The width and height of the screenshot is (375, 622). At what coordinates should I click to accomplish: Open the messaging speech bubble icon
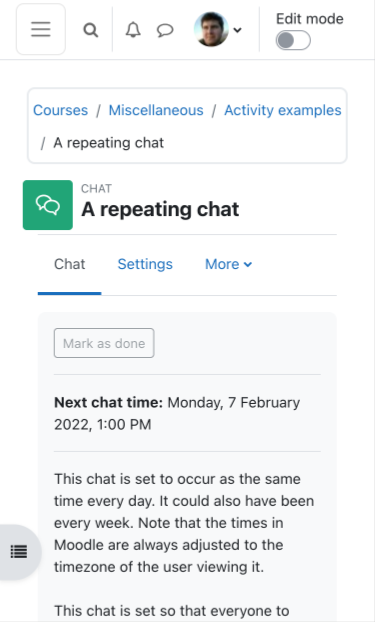click(x=165, y=30)
